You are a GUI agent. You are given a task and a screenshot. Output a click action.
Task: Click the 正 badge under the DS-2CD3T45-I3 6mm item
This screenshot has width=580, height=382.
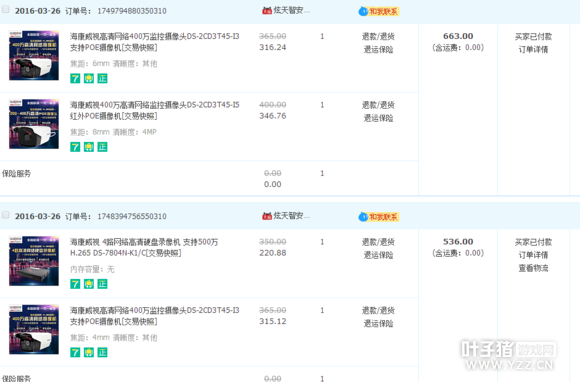(x=102, y=78)
